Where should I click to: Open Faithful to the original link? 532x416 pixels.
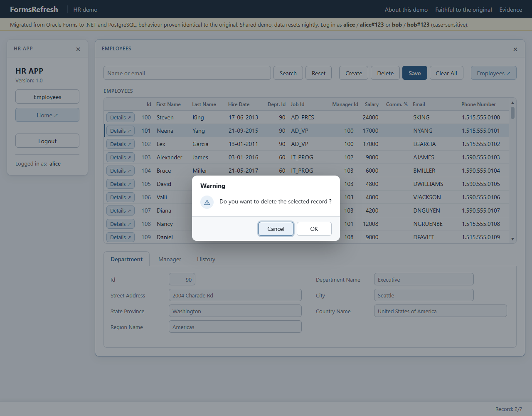[463, 10]
